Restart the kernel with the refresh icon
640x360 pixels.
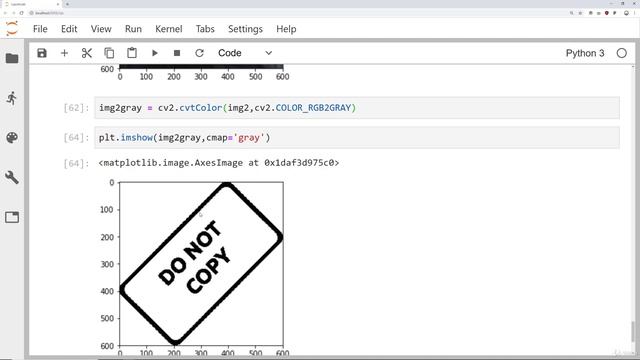[x=199, y=53]
